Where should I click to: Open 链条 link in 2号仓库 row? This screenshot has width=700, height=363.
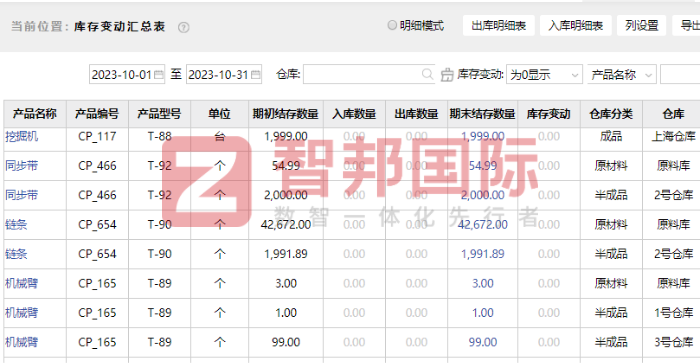(x=16, y=254)
